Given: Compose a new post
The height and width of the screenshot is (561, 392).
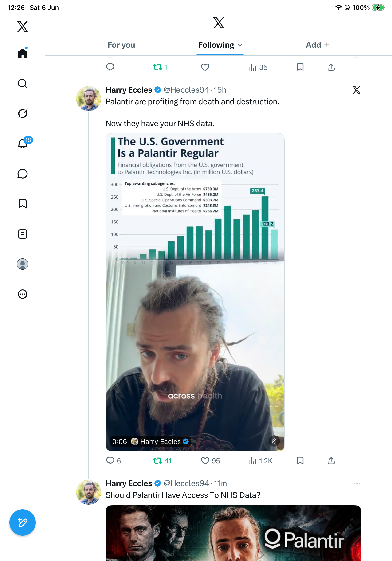Looking at the screenshot, I should tap(23, 522).
